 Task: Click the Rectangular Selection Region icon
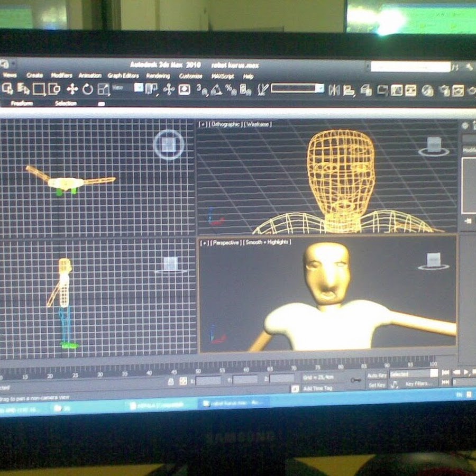[39, 89]
